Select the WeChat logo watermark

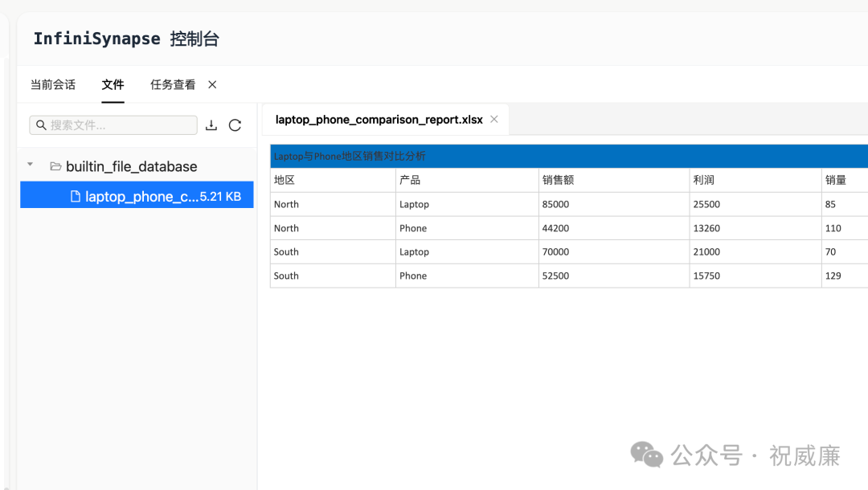(646, 455)
